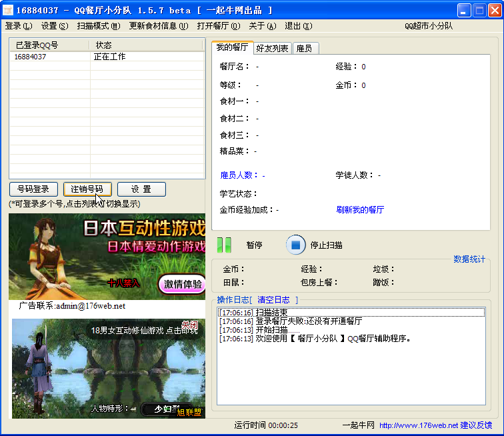Click QQ超市小分队 in the menu bar

[x=429, y=26]
